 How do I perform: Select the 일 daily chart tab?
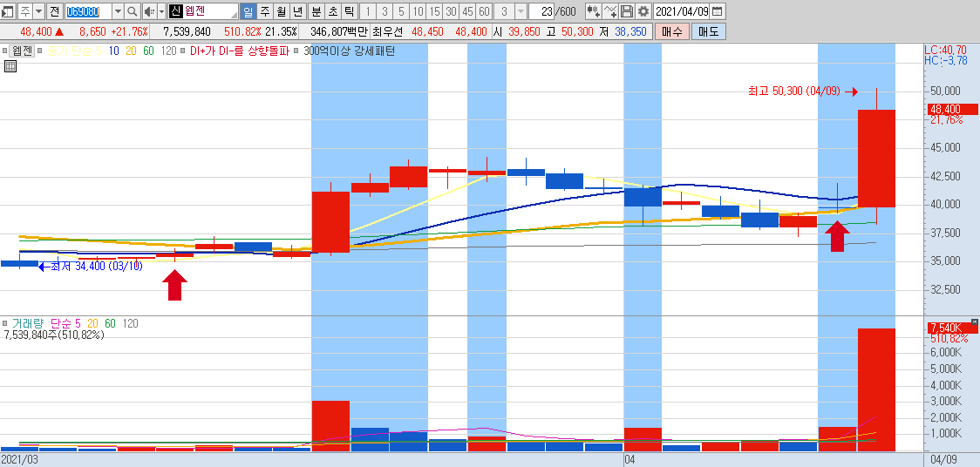(248, 11)
